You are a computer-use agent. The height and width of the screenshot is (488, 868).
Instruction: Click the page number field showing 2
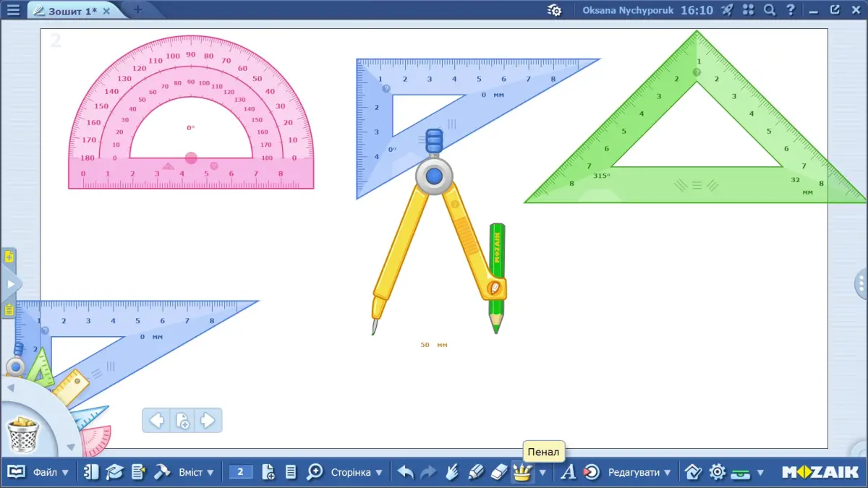pyautogui.click(x=240, y=472)
